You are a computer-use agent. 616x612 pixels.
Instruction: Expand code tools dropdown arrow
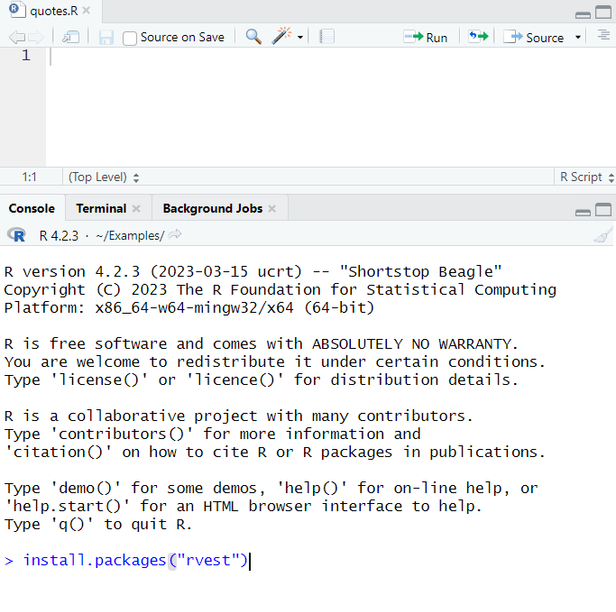point(300,38)
